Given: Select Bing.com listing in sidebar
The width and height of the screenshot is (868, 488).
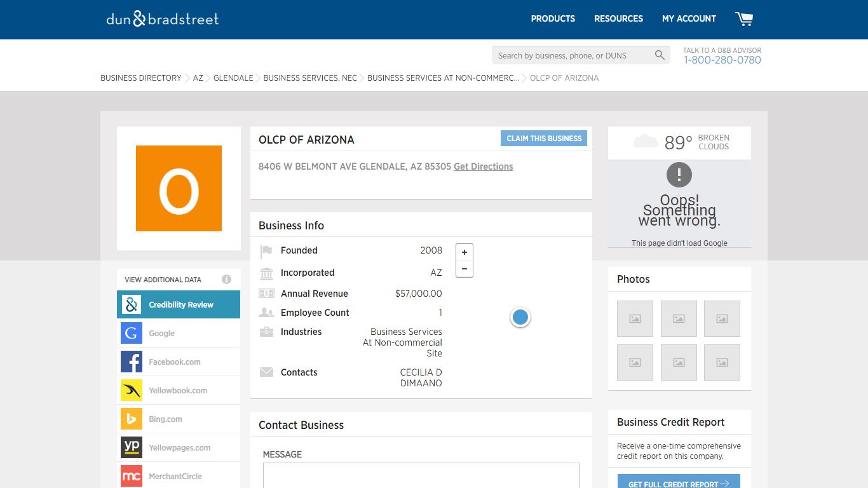Looking at the screenshot, I should 179,419.
